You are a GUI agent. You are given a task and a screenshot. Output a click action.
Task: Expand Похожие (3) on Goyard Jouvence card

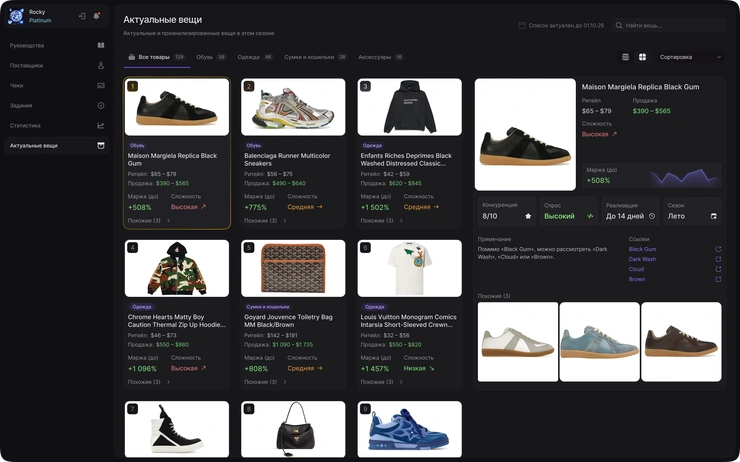tap(265, 382)
